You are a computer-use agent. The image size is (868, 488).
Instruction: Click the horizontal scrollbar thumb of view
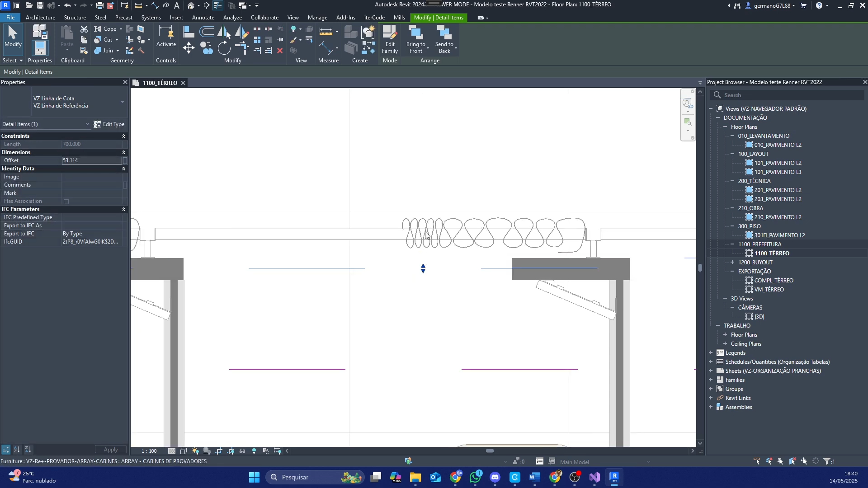tap(490, 451)
